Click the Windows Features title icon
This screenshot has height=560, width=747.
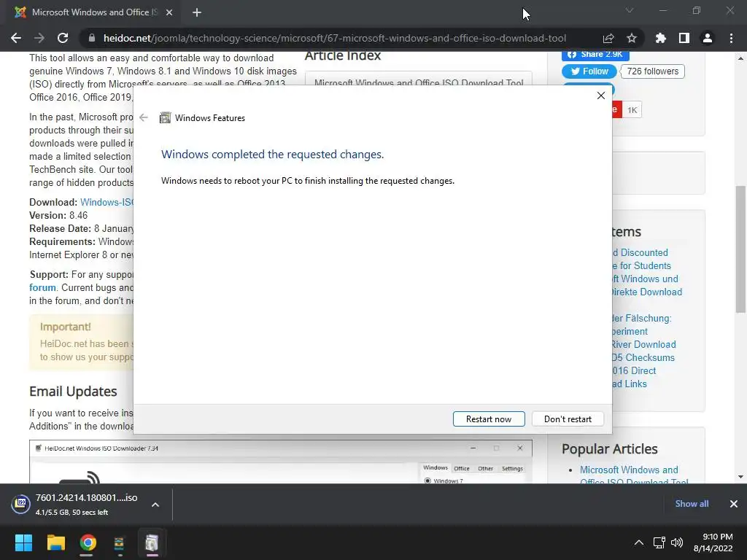click(165, 117)
